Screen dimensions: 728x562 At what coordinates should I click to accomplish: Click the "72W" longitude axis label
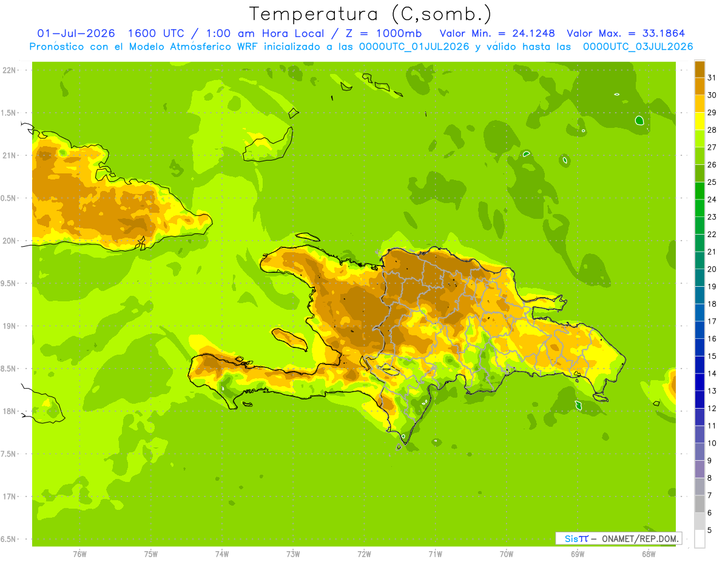[x=364, y=554]
